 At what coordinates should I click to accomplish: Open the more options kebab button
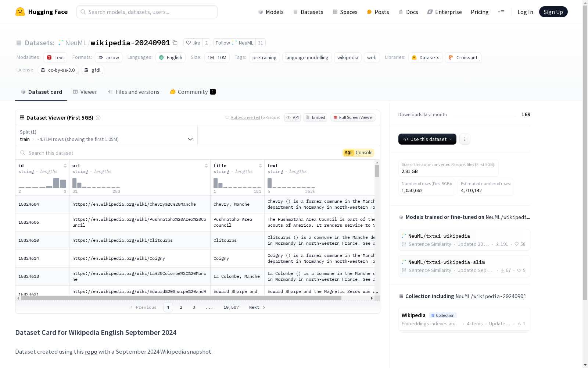point(465,139)
